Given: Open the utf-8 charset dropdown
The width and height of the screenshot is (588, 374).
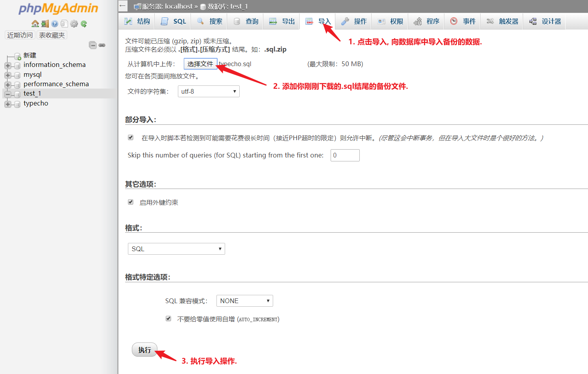Looking at the screenshot, I should point(209,91).
